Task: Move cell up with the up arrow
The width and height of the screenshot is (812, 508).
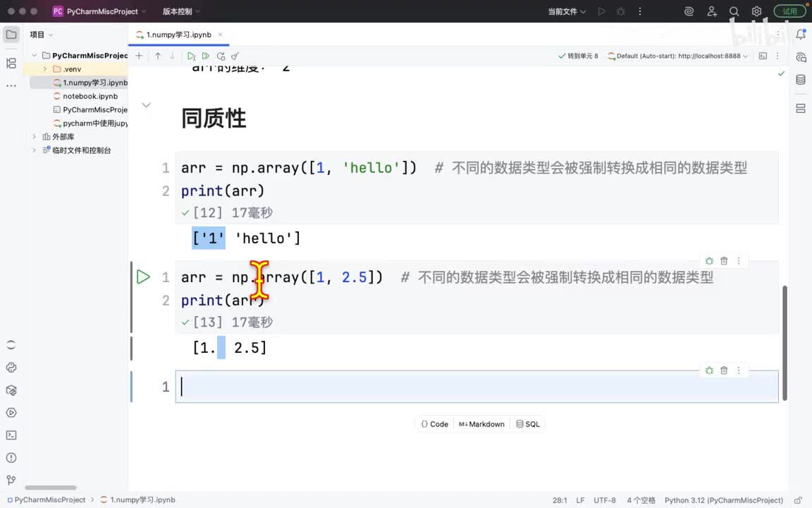Action: click(x=157, y=56)
